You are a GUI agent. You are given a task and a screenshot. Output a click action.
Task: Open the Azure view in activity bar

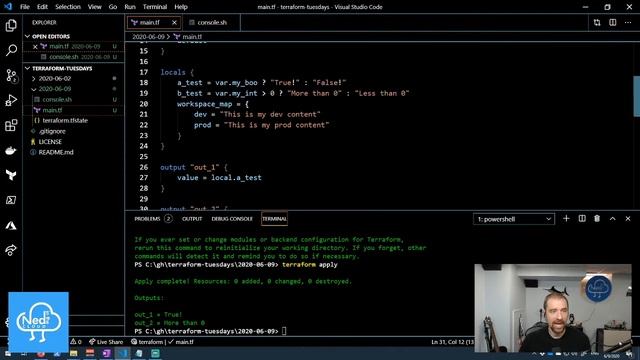click(11, 225)
